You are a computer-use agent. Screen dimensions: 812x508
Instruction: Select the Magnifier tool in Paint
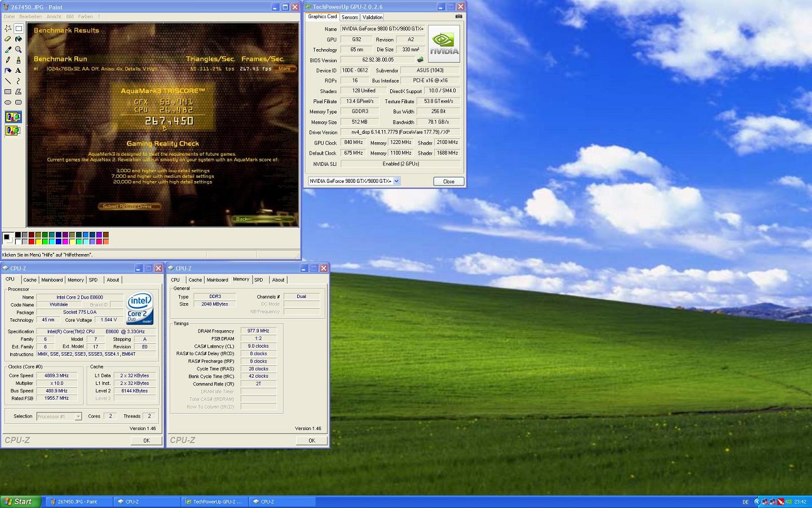click(19, 49)
